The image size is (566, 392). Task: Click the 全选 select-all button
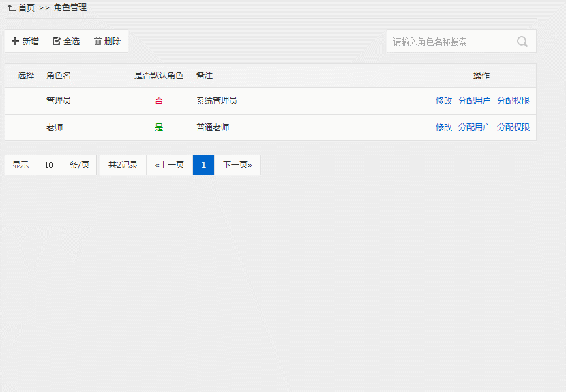point(66,42)
